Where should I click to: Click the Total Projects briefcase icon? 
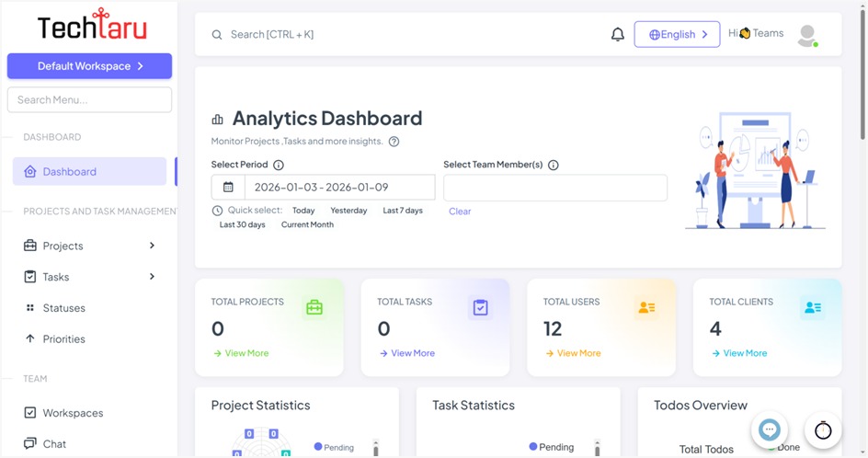click(314, 308)
